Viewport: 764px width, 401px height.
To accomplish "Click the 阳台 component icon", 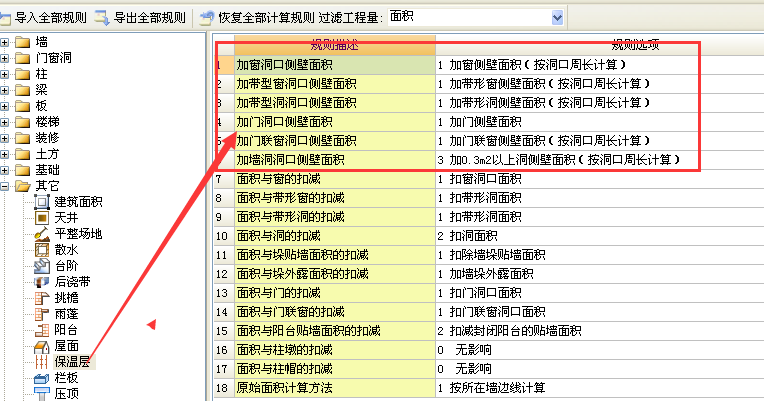I will 42,330.
